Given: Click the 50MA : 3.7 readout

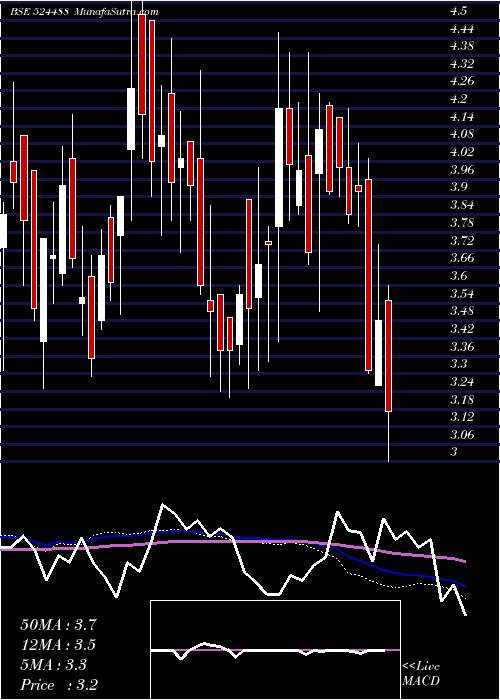Looking at the screenshot, I should pyautogui.click(x=58, y=625).
